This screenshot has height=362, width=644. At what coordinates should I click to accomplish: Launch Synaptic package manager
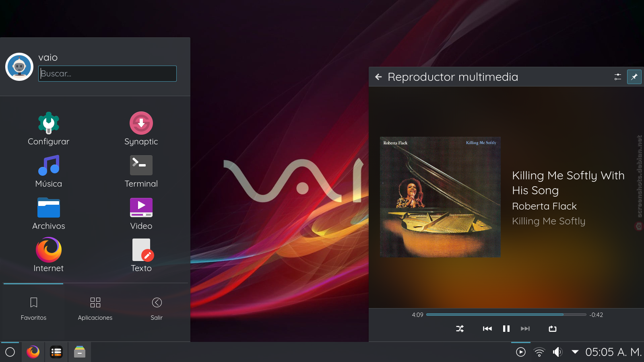click(141, 129)
